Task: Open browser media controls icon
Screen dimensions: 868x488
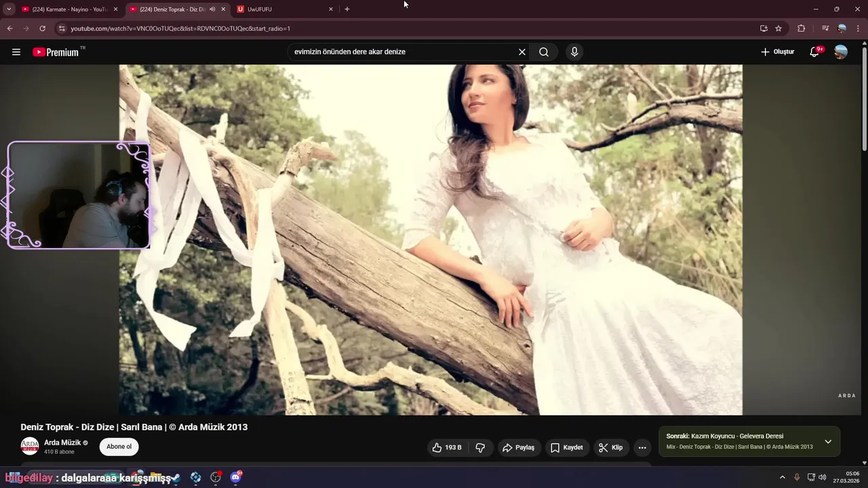Action: (x=825, y=28)
